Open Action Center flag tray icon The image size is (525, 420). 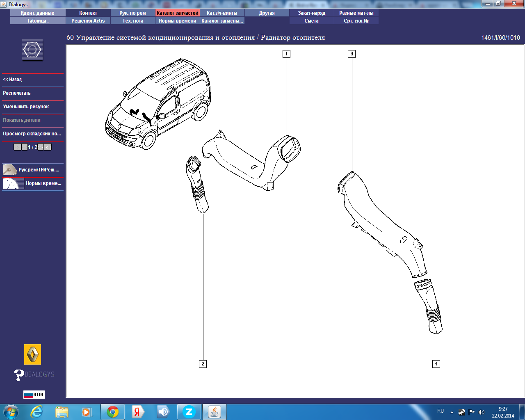tap(472, 412)
